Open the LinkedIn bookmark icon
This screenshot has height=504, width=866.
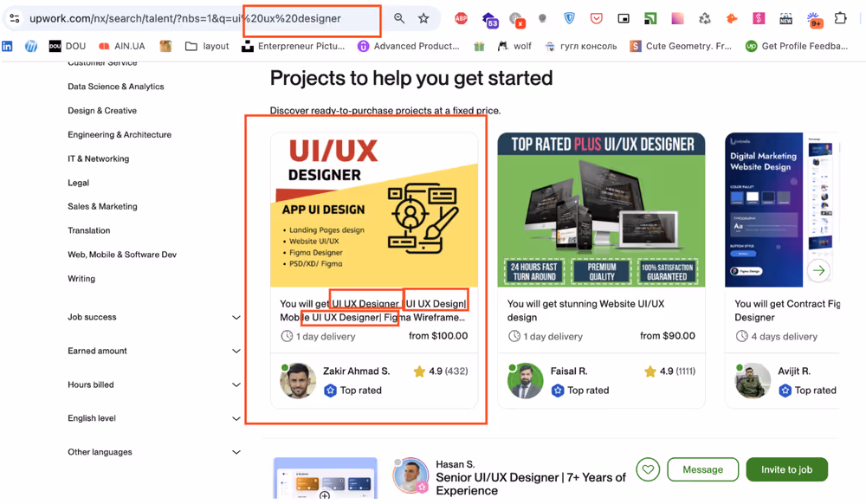(x=7, y=47)
